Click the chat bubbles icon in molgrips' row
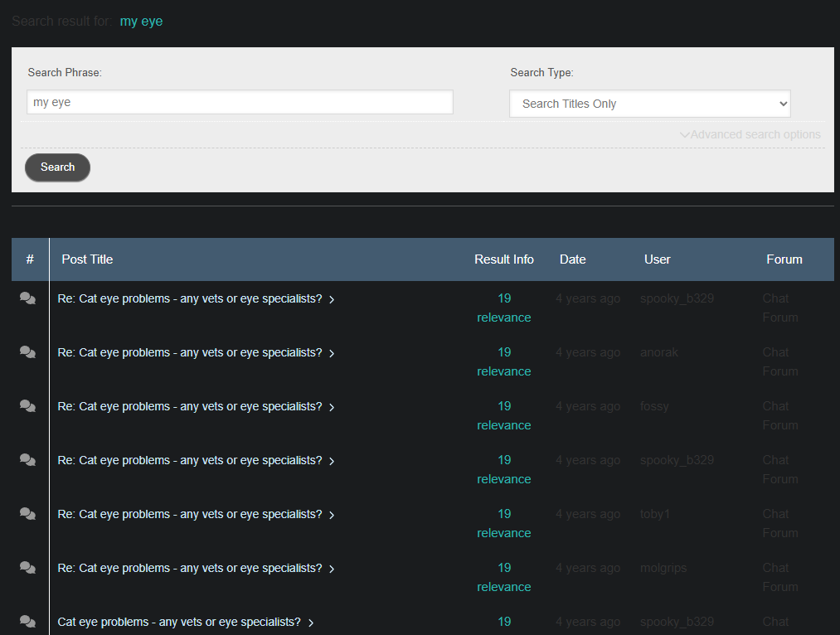 pos(27,568)
